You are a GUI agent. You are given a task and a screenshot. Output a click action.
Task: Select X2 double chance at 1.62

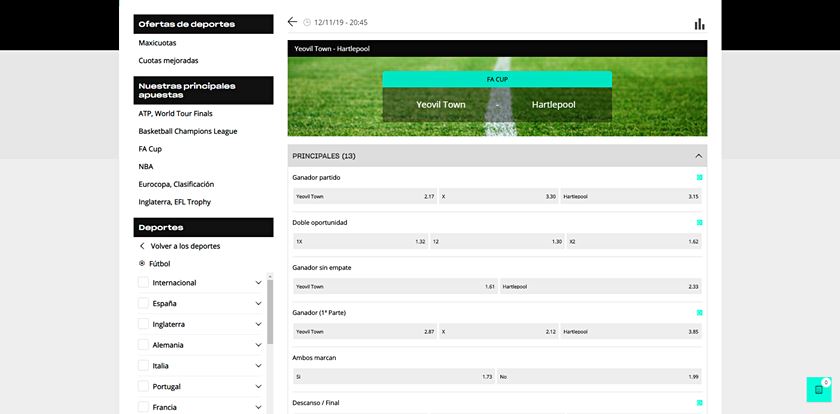[634, 242]
